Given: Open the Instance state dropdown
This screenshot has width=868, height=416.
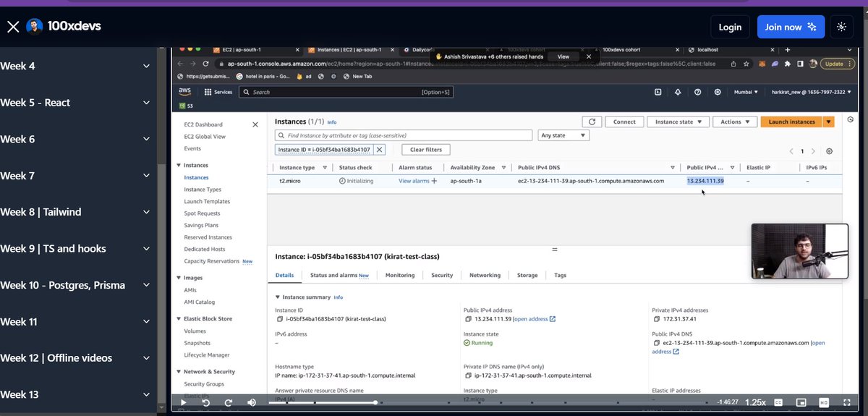Looking at the screenshot, I should [678, 122].
